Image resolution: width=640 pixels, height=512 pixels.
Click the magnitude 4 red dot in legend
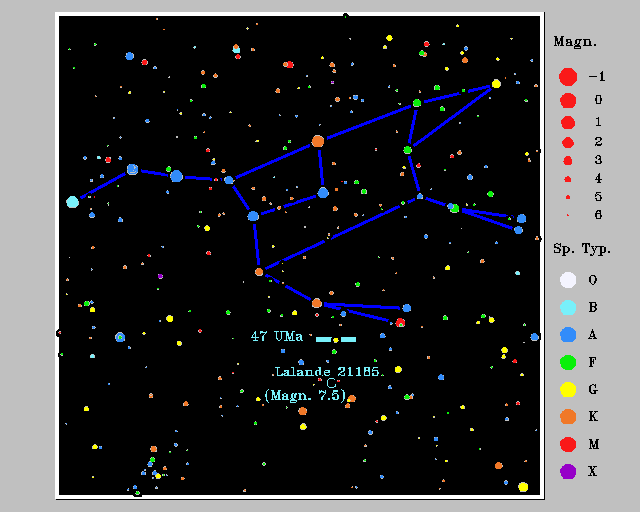click(567, 179)
